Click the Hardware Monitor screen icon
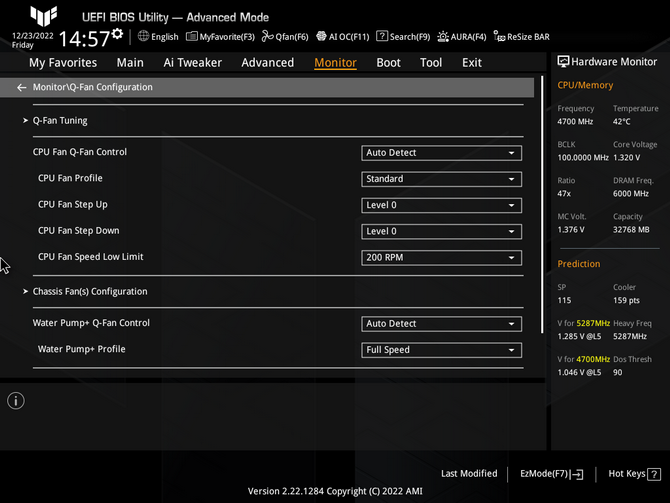This screenshot has width=670, height=503. pos(563,62)
